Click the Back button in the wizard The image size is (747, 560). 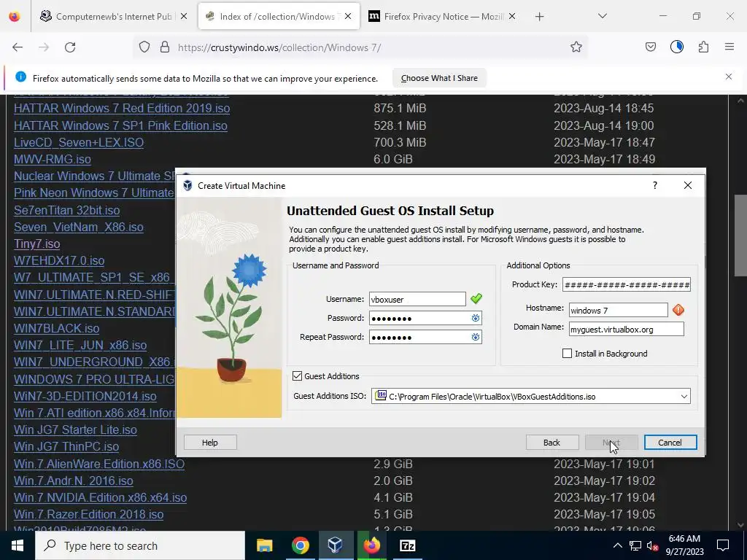tap(552, 443)
